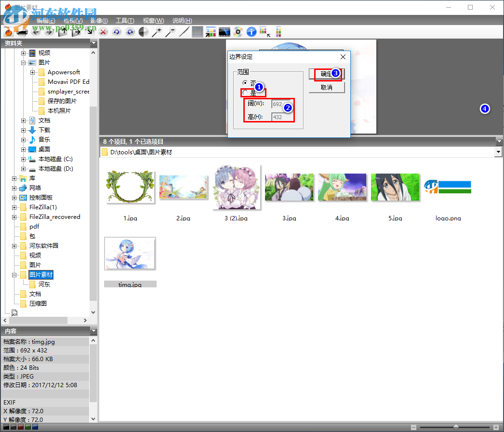Open the 检视(V) menu
Screen dimensions: 504x432
point(73,21)
